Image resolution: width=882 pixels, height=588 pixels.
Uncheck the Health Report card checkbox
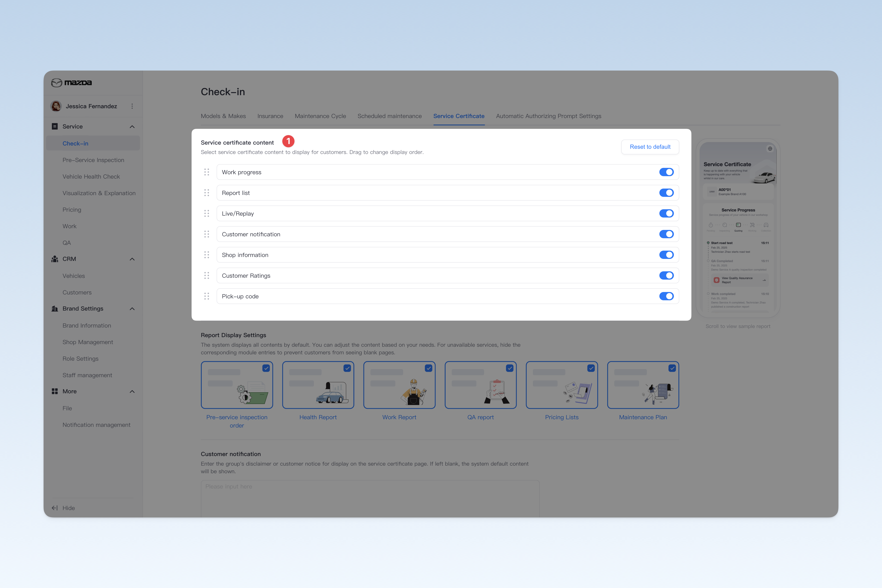pyautogui.click(x=347, y=368)
